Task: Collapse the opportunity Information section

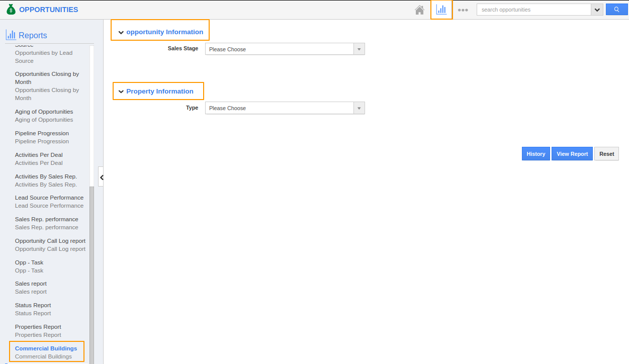Action: (121, 32)
